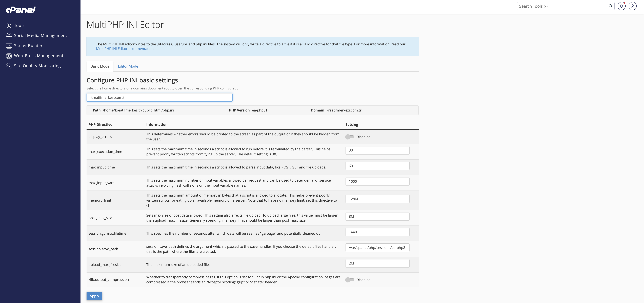Screen dimensions: 644x303
Task: Click the MultiPHP INI Editor page title
Action: 125,25
